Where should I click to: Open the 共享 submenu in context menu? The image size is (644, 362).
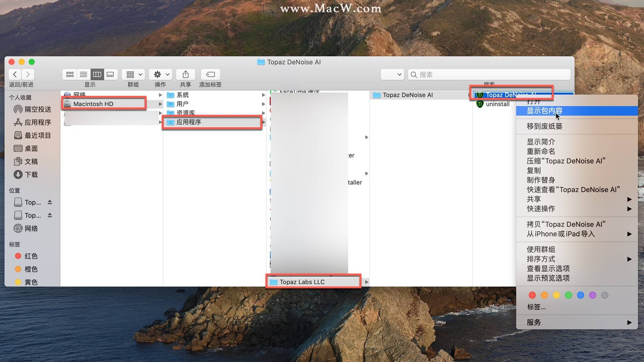coord(577,199)
